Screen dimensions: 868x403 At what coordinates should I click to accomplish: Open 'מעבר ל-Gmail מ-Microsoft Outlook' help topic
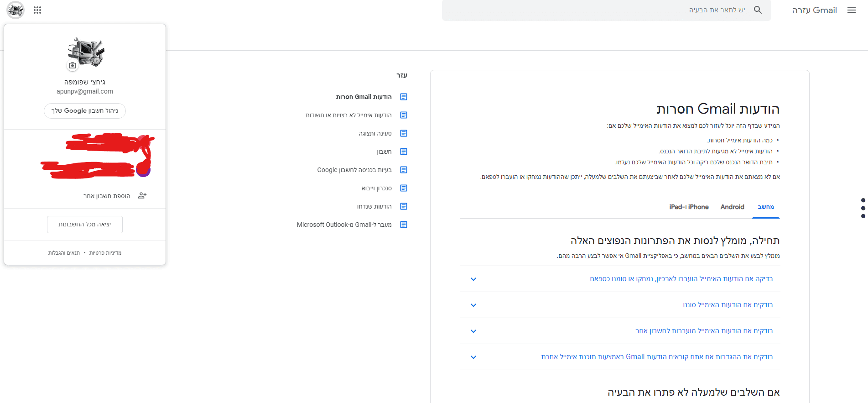344,225
